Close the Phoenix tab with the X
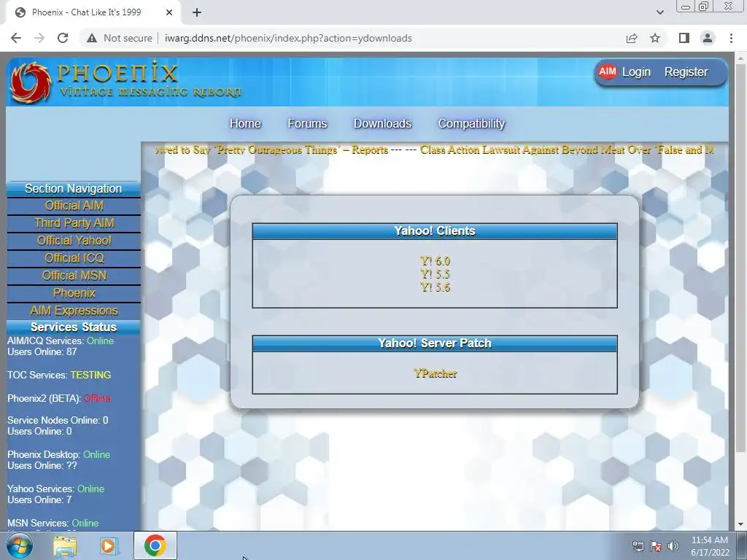The height and width of the screenshot is (560, 747). coord(169,12)
